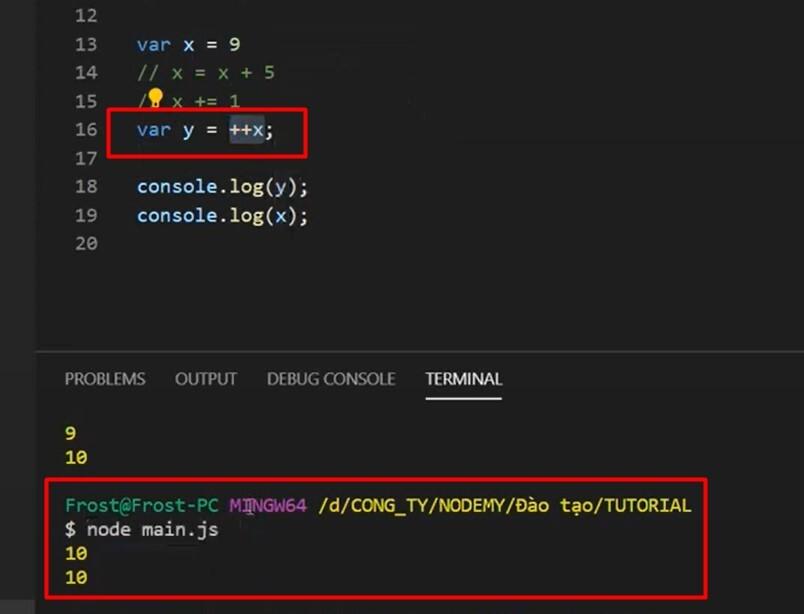Place cursor in console.log(y) line

[221, 187]
